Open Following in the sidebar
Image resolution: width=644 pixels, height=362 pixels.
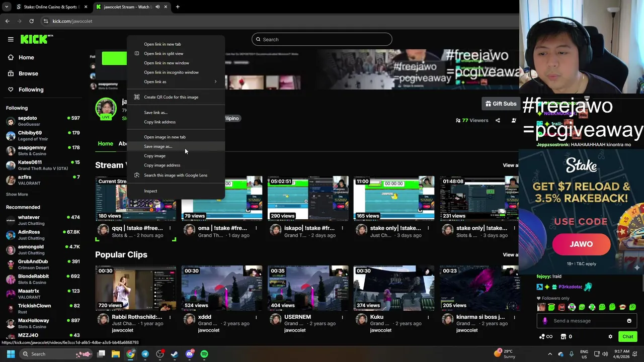pyautogui.click(x=31, y=89)
